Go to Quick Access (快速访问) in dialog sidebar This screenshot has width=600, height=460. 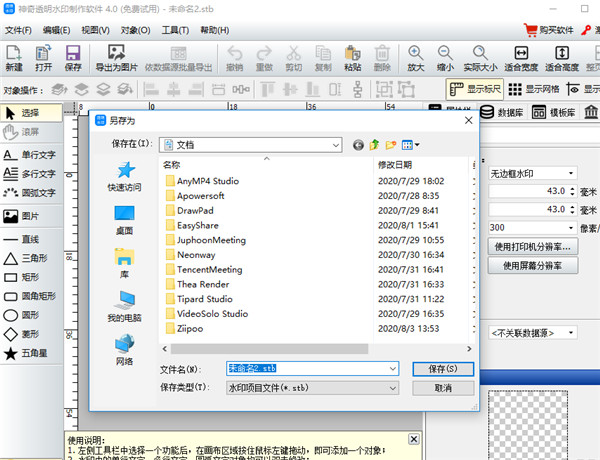click(x=125, y=177)
